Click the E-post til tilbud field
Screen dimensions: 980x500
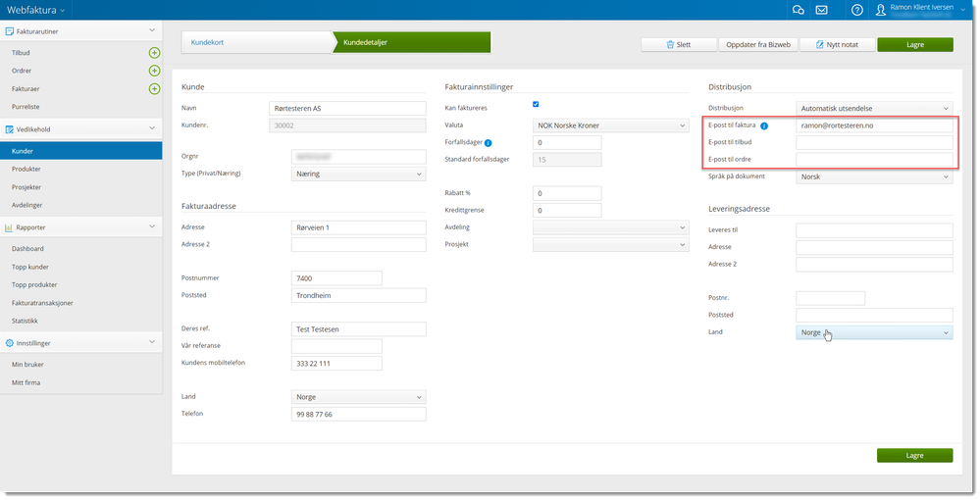click(x=873, y=143)
